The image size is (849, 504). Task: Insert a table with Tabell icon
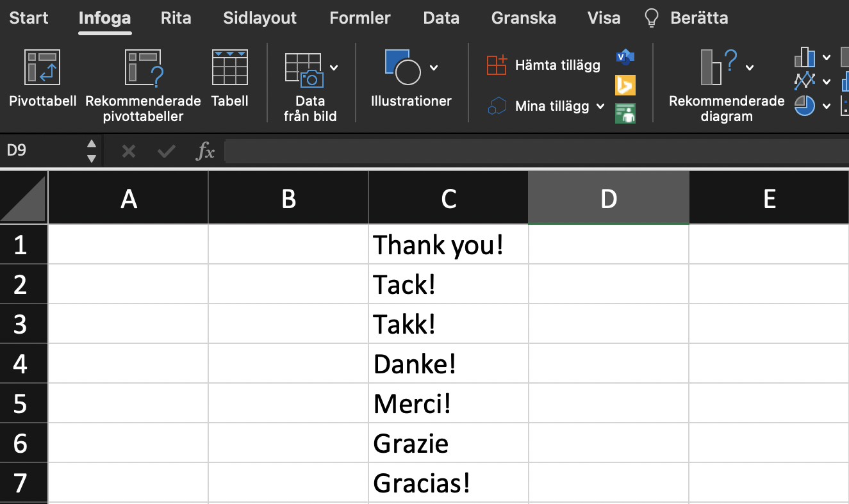pyautogui.click(x=229, y=68)
